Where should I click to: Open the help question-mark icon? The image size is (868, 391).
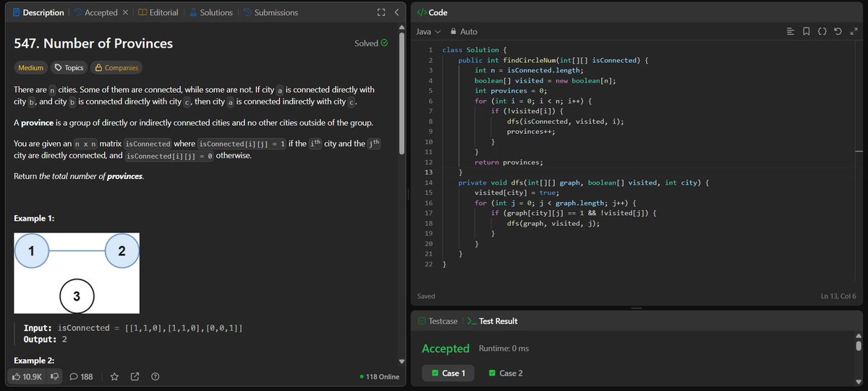(155, 377)
